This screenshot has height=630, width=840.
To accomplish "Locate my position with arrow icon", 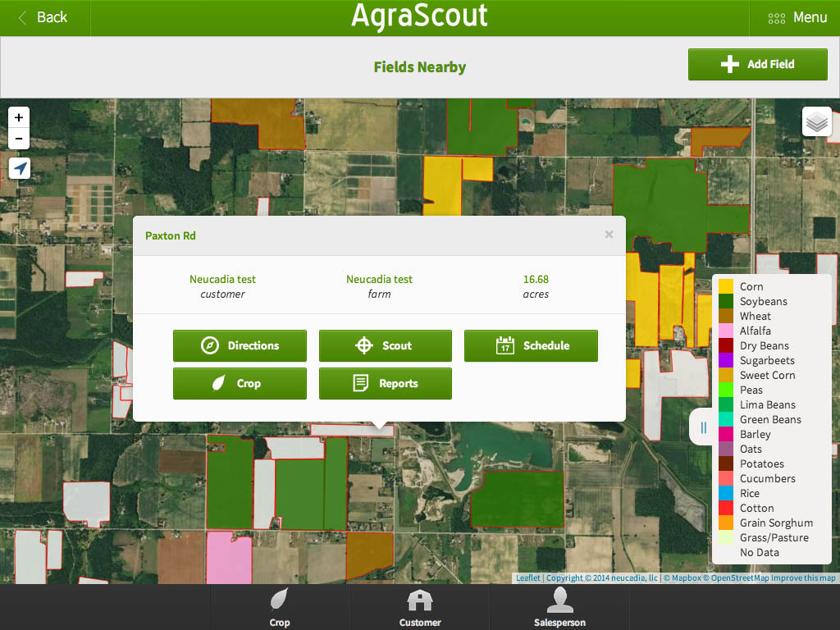I will pos(20,169).
